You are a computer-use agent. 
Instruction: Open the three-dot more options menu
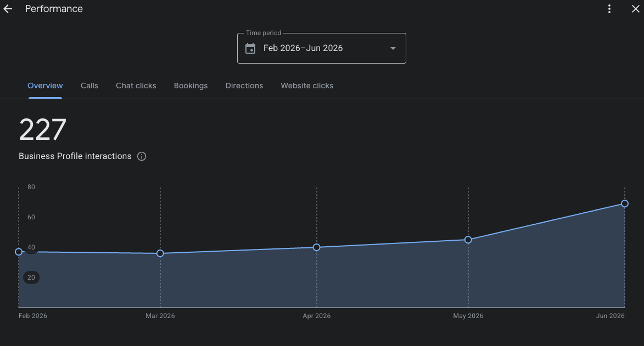tap(609, 9)
